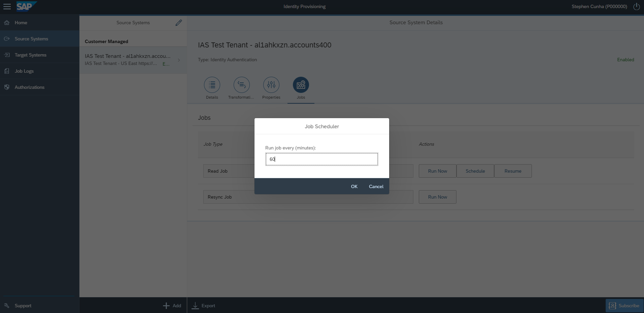Viewport: 644px width, 313px height.
Task: Click the green Enabled status text
Action: click(625, 60)
